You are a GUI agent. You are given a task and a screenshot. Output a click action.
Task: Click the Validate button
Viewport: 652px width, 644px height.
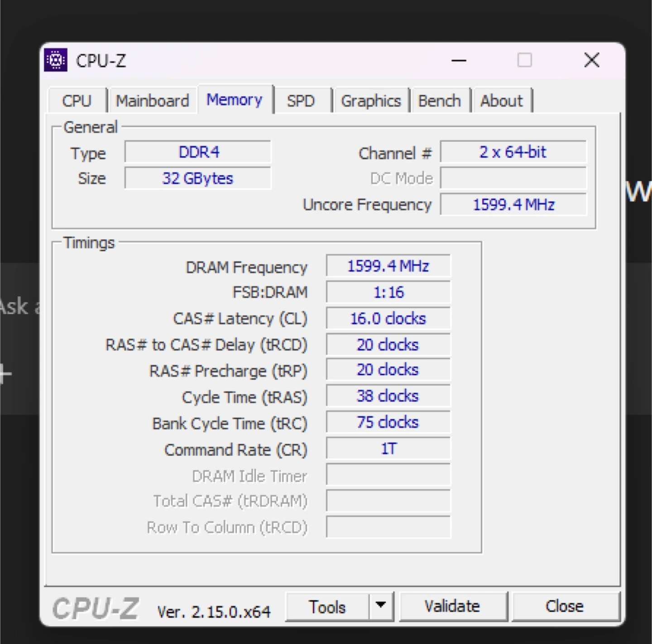pyautogui.click(x=452, y=606)
